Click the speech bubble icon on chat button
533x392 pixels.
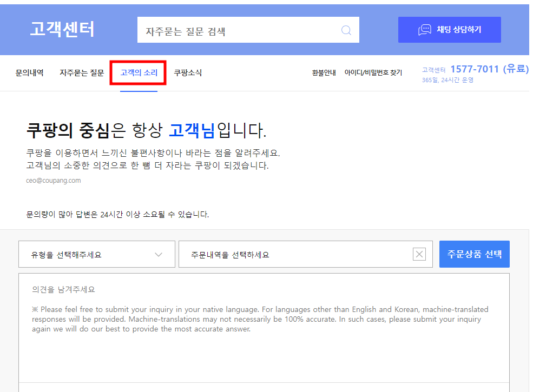(x=424, y=30)
